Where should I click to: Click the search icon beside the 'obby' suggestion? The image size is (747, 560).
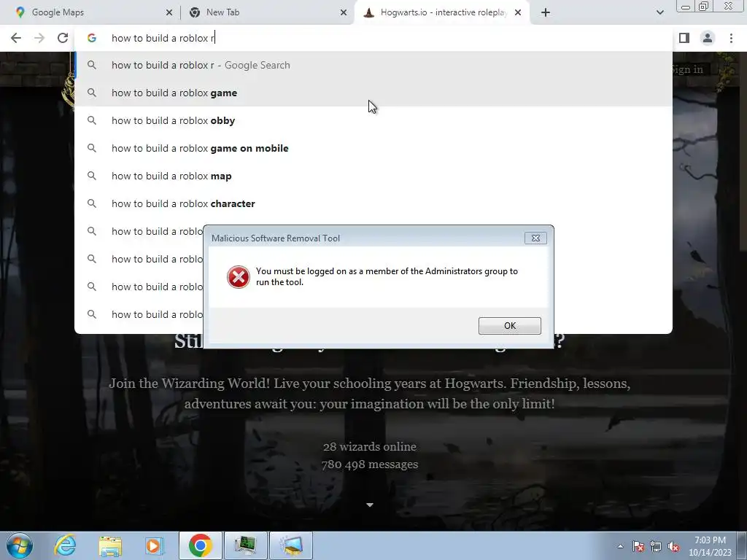tap(92, 120)
